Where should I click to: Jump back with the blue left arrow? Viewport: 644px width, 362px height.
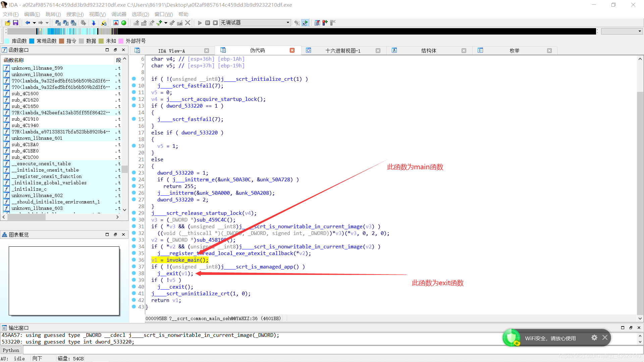click(x=28, y=23)
